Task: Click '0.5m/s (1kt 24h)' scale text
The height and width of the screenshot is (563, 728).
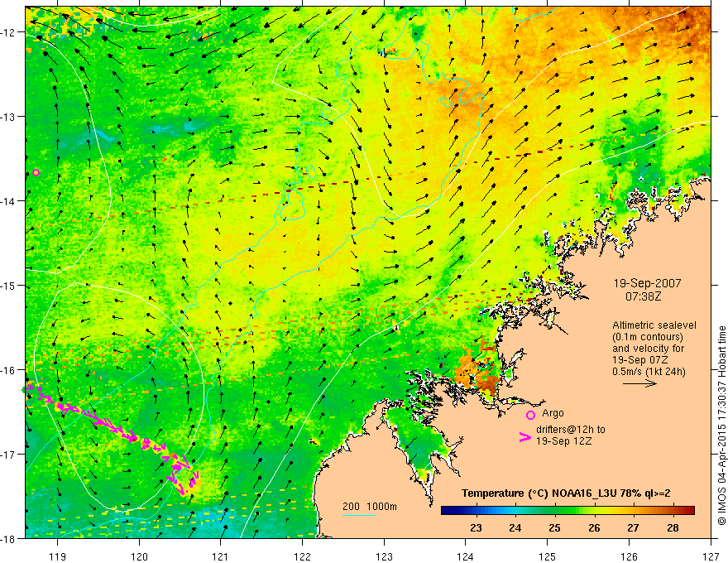Action: (649, 371)
